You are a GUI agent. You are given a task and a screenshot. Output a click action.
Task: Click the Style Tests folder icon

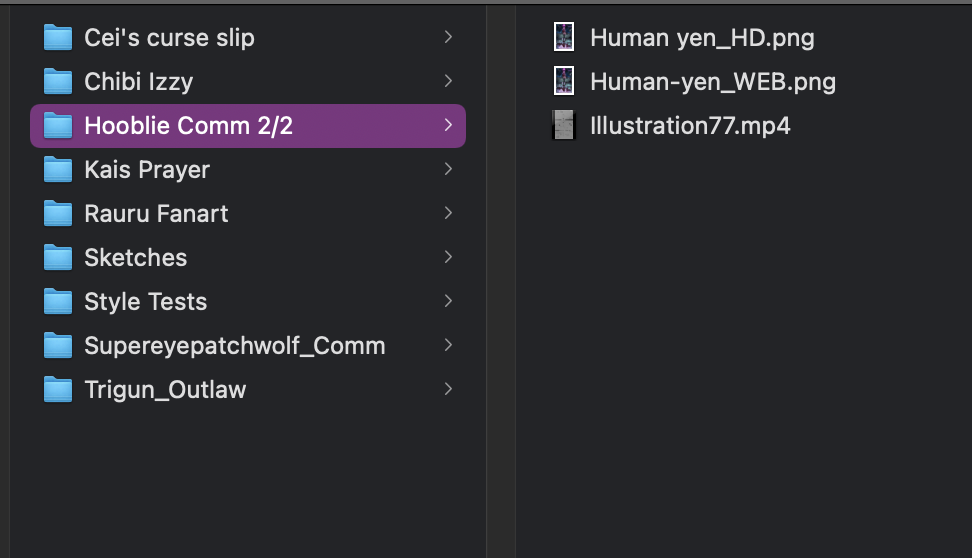tap(58, 302)
